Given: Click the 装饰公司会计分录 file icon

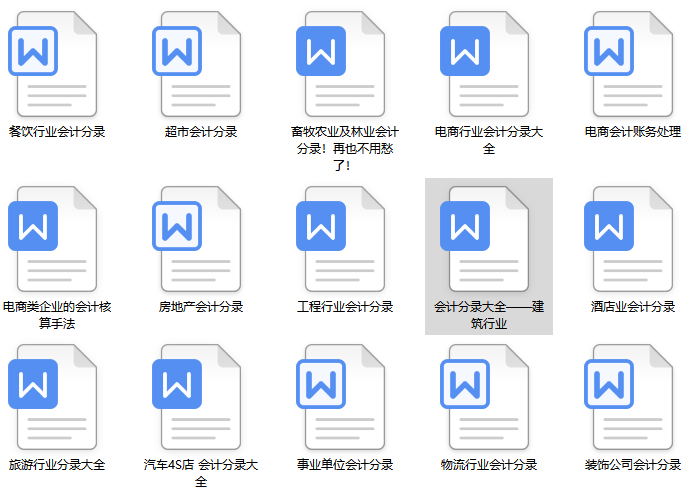Looking at the screenshot, I should (629, 397).
